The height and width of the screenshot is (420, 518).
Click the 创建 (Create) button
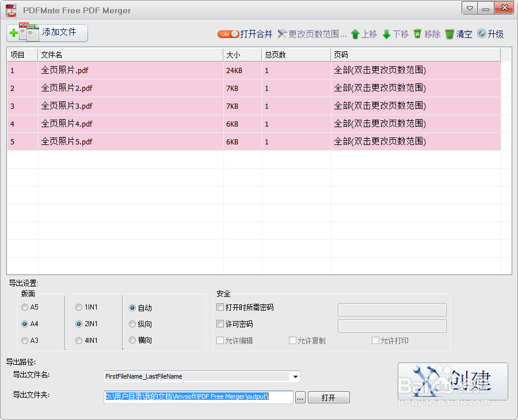[452, 381]
